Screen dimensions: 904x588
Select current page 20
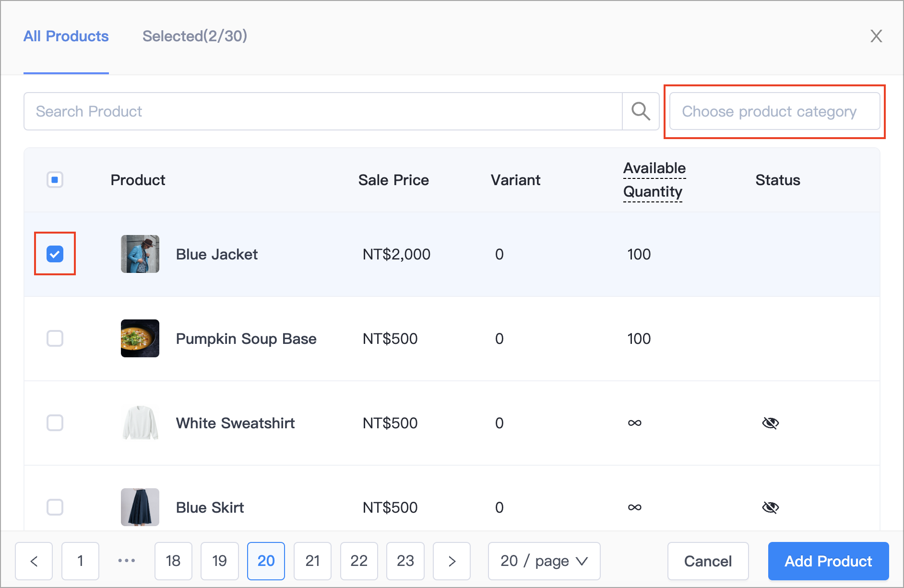(266, 561)
